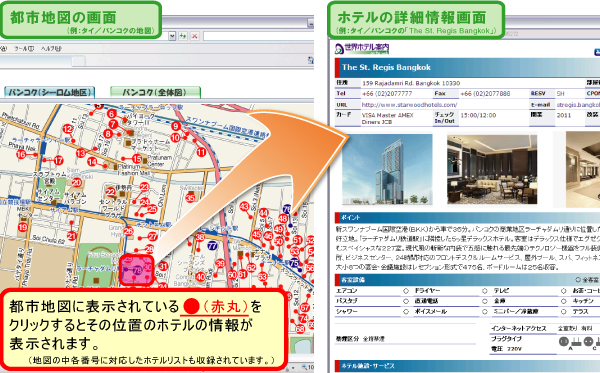Select hotel marker 23 on the map
This screenshot has height=373, width=600.
144,187
